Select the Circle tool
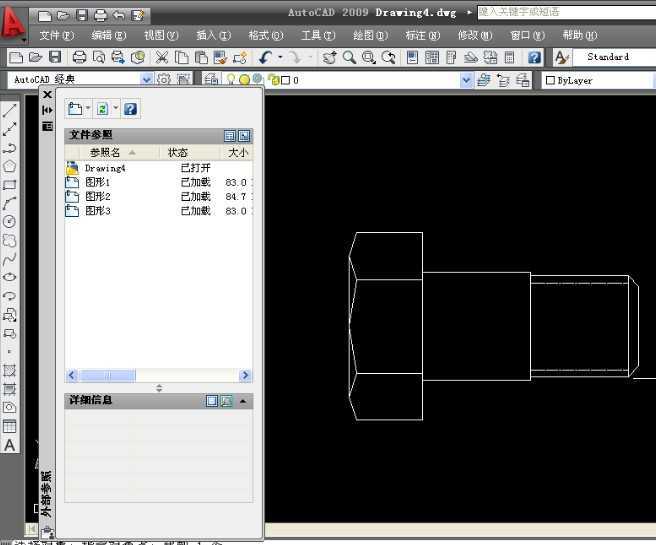The image size is (656, 545). pyautogui.click(x=9, y=222)
